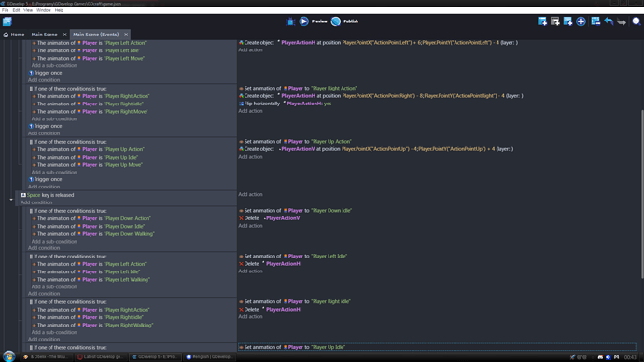Add sub-condition under Player Right Walking
644x362 pixels.
click(54, 332)
